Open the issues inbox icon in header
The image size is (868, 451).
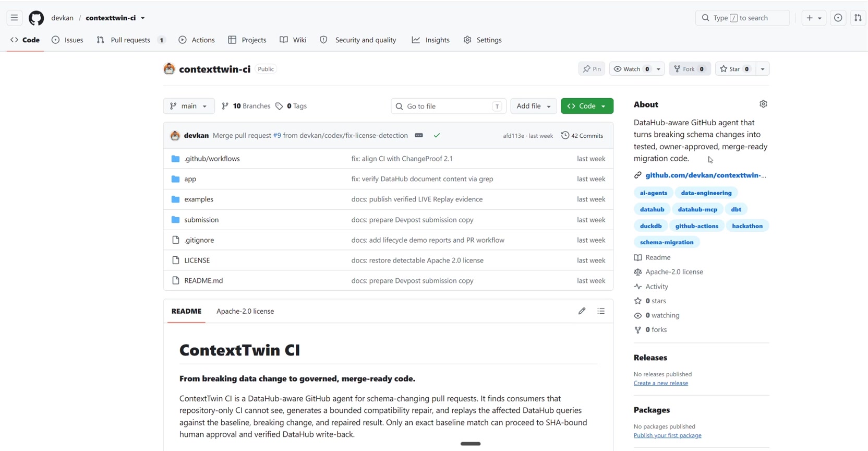click(838, 18)
